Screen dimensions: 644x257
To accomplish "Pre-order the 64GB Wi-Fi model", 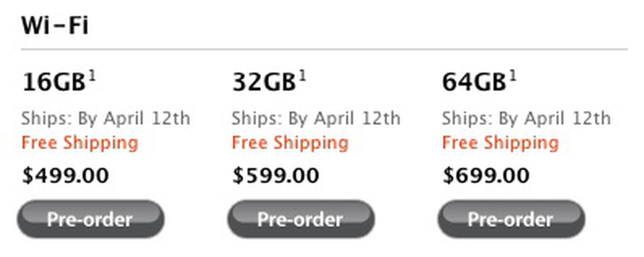I will [511, 219].
